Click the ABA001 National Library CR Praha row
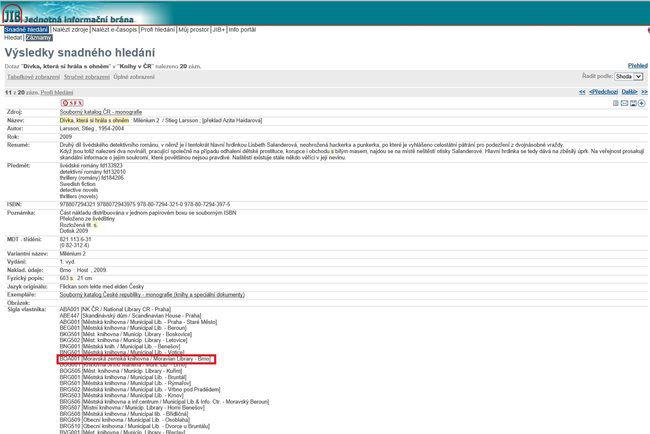Viewport: 650px width, 434px height. pyautogui.click(x=115, y=309)
